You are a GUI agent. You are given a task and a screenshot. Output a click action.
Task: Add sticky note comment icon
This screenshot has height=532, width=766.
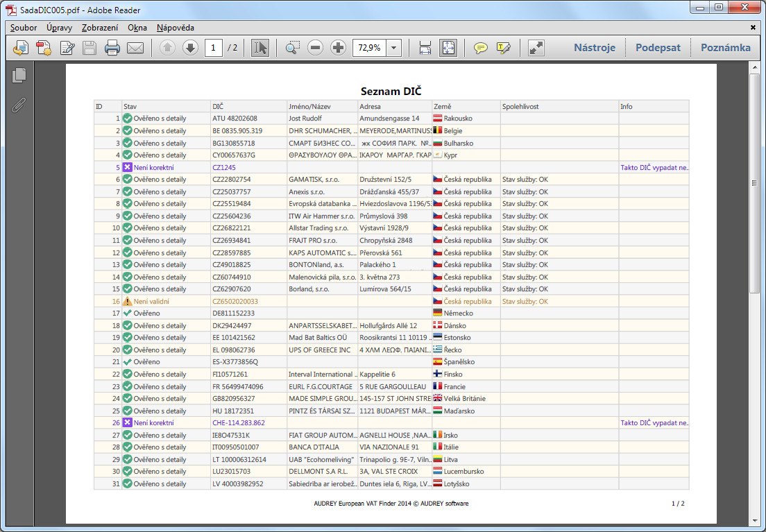pyautogui.click(x=481, y=48)
